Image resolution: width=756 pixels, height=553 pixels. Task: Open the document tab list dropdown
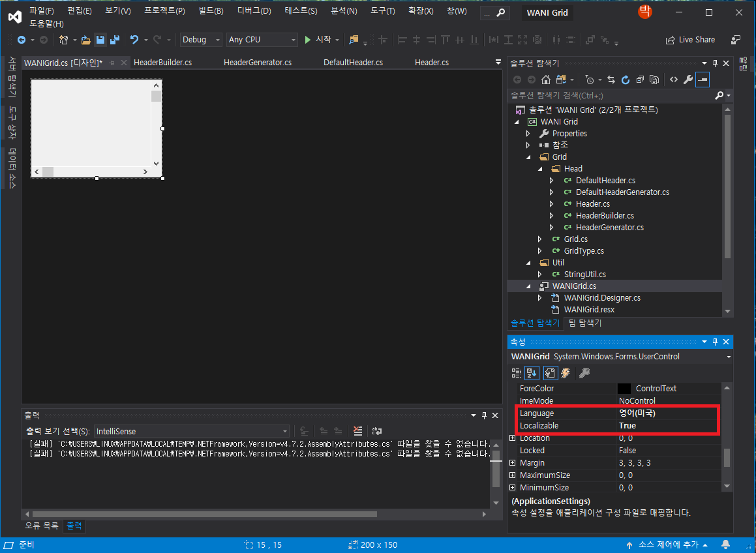(498, 62)
